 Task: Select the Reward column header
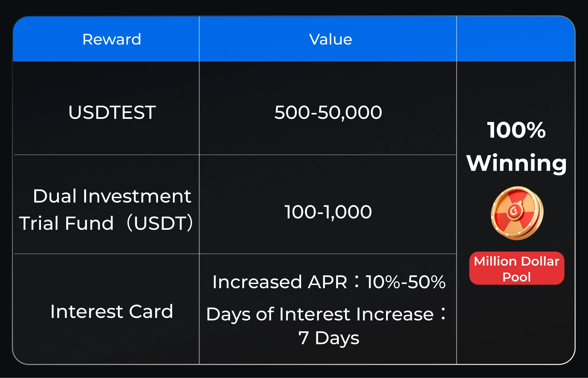[x=112, y=39]
